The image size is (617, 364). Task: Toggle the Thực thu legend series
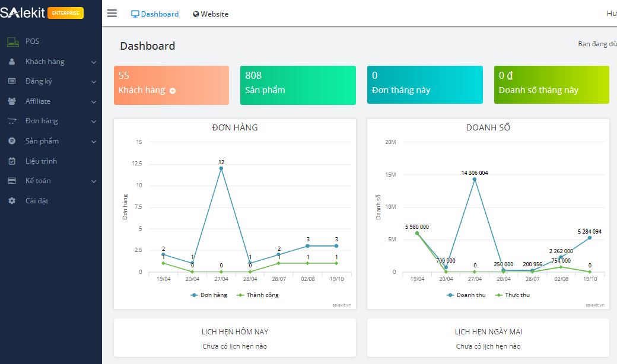(513, 295)
